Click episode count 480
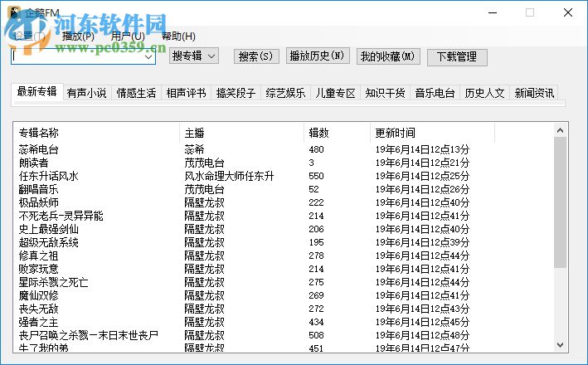 [316, 149]
